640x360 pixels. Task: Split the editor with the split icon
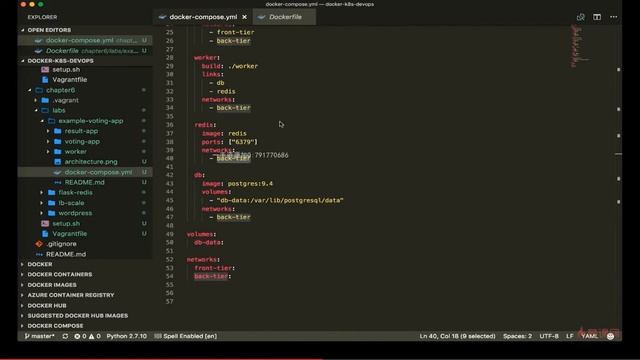click(597, 17)
